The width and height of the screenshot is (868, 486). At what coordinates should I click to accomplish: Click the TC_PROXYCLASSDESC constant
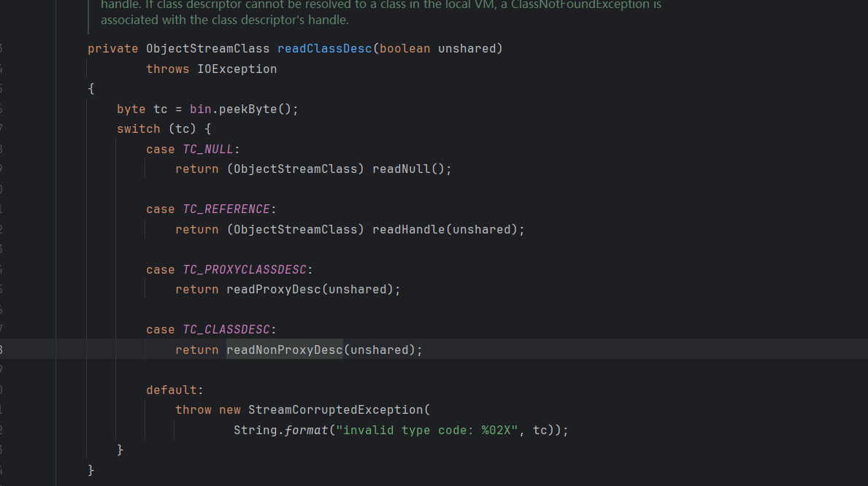(x=244, y=270)
